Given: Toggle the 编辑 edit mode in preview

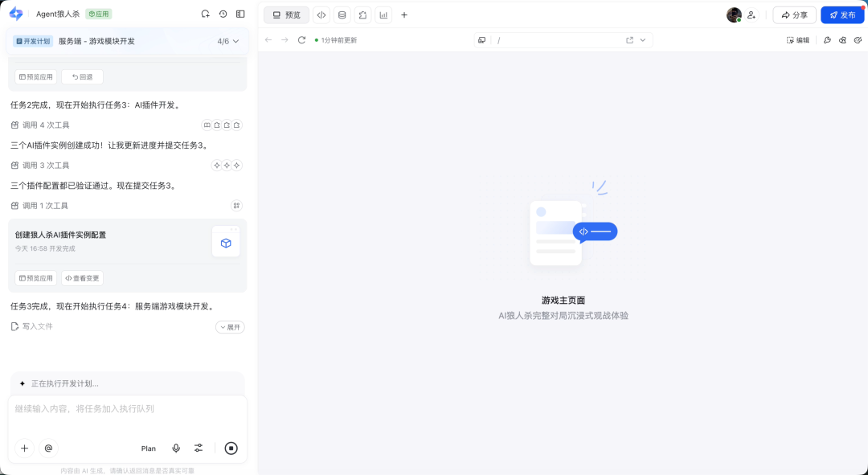Looking at the screenshot, I should (797, 40).
